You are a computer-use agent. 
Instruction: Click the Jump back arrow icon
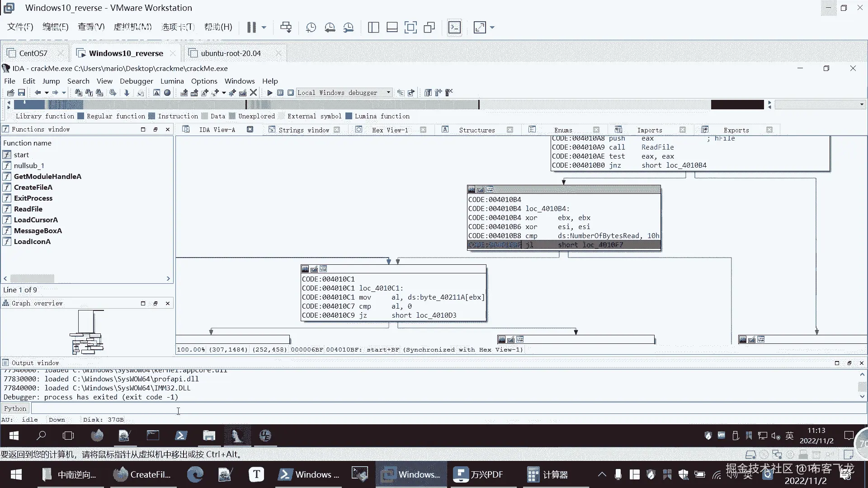38,93
